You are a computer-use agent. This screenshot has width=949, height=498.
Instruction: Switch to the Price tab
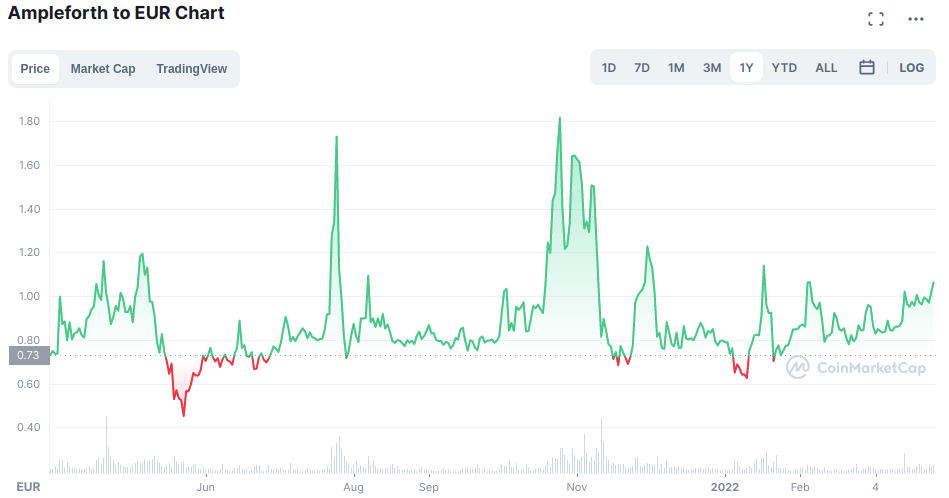click(35, 69)
